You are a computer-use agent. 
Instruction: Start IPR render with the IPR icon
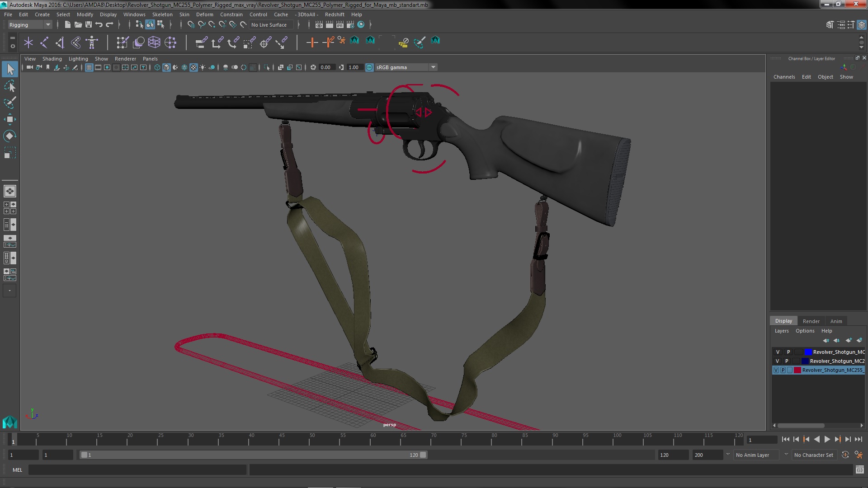coord(340,25)
